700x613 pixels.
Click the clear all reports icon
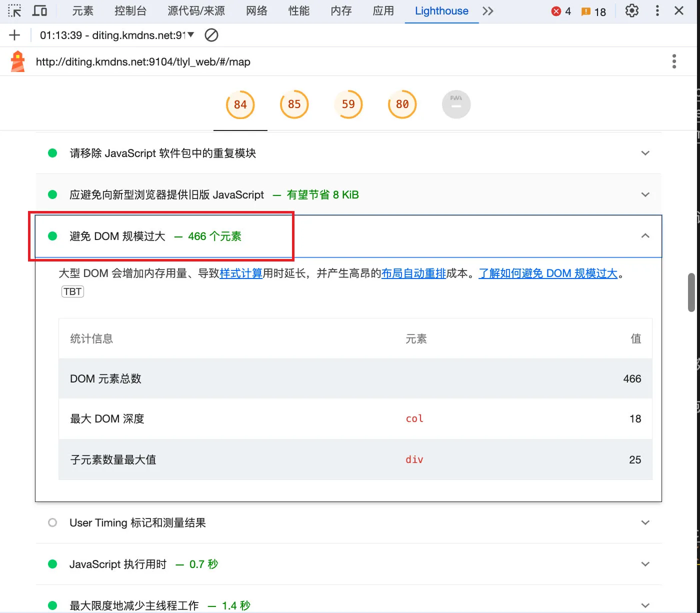[x=211, y=35]
